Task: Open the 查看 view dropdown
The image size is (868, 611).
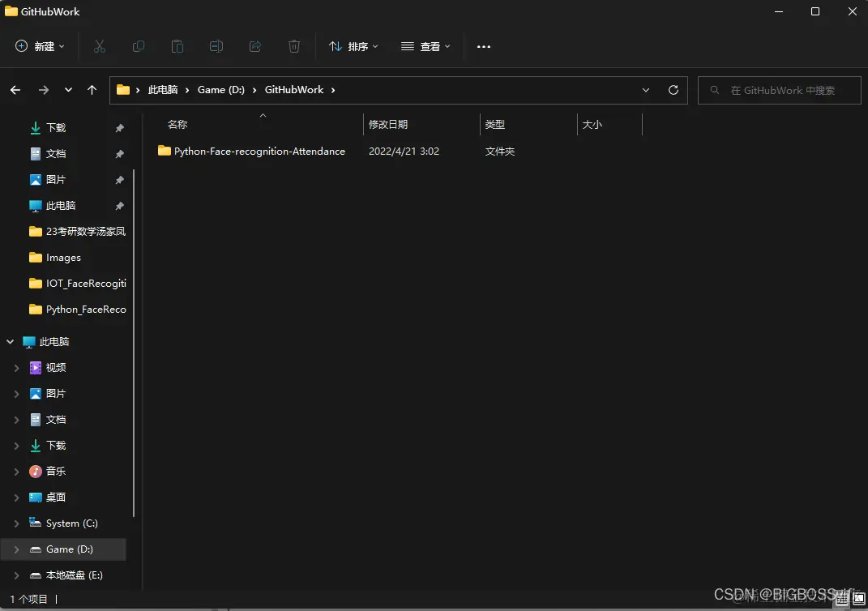Action: [425, 46]
